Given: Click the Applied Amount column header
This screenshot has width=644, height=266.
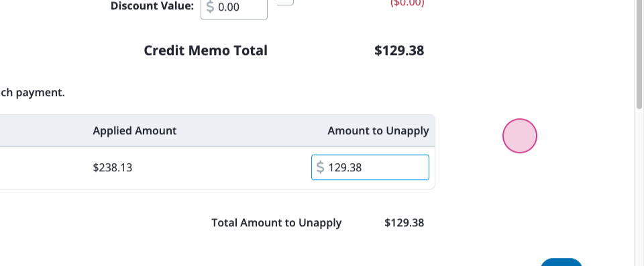Looking at the screenshot, I should (134, 131).
